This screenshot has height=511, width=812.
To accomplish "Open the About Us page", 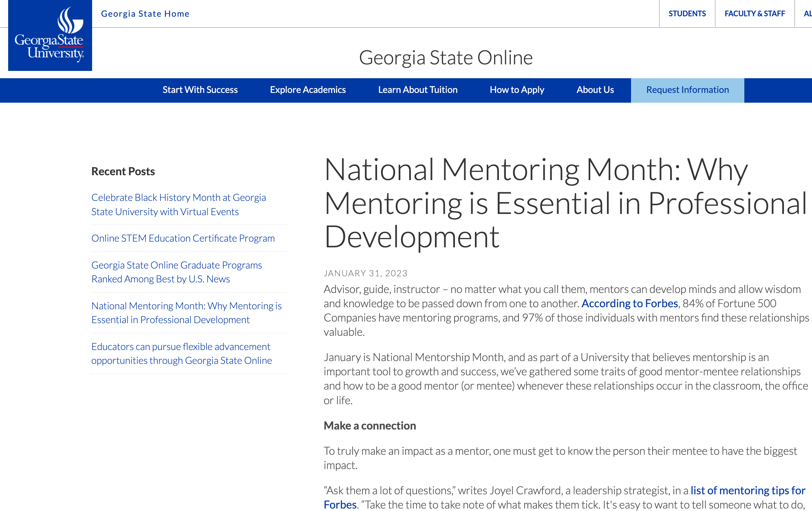I will (595, 90).
